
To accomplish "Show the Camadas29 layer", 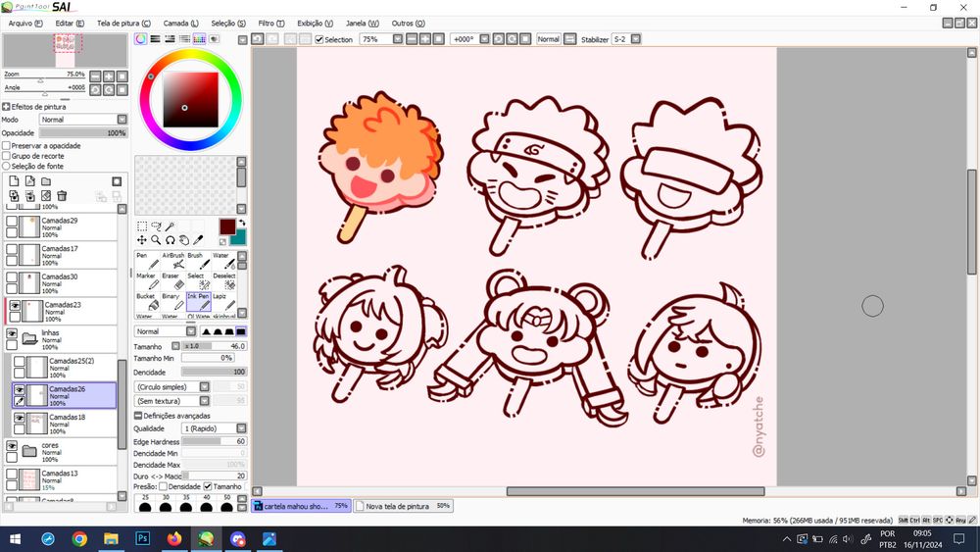I will click(x=12, y=222).
